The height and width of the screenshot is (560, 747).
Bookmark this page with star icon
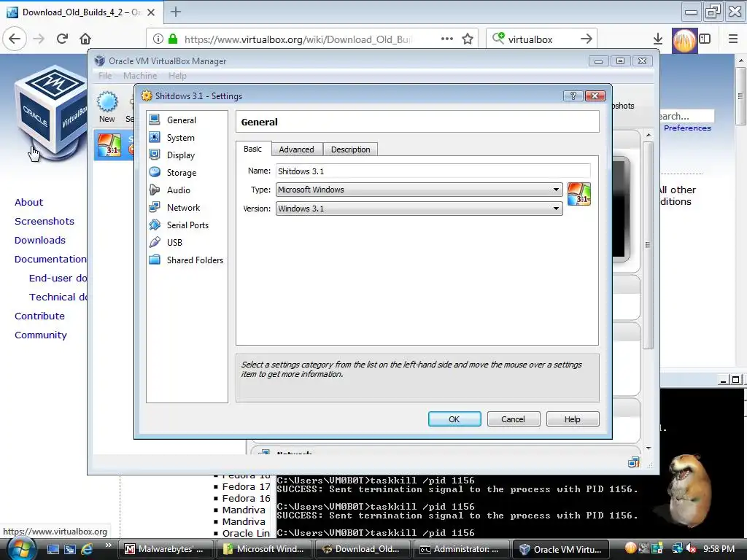tap(468, 39)
